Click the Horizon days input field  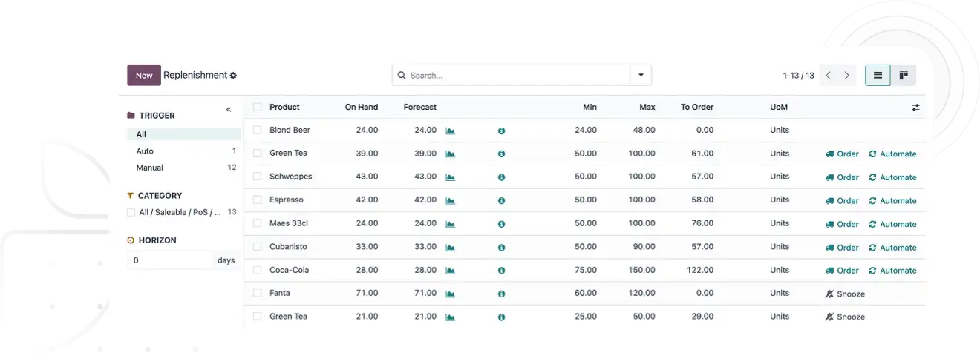169,260
